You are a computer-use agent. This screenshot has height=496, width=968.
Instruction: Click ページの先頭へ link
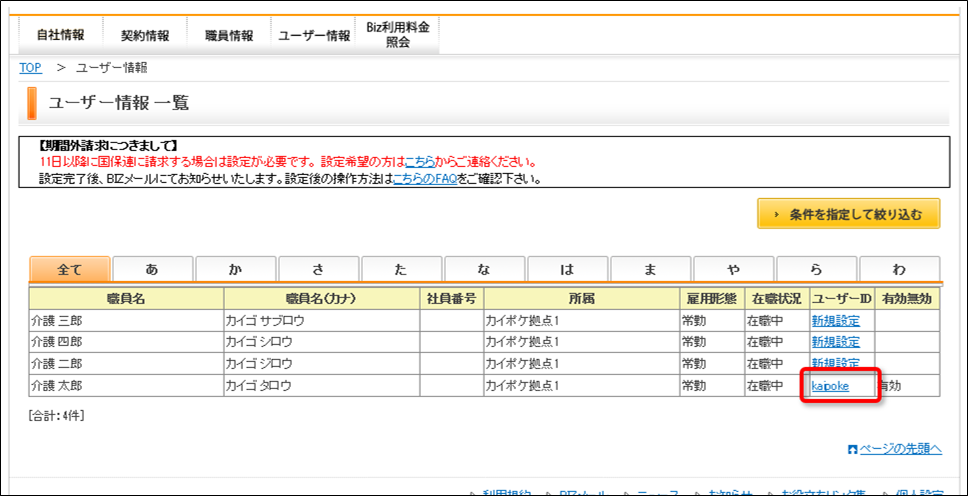901,449
